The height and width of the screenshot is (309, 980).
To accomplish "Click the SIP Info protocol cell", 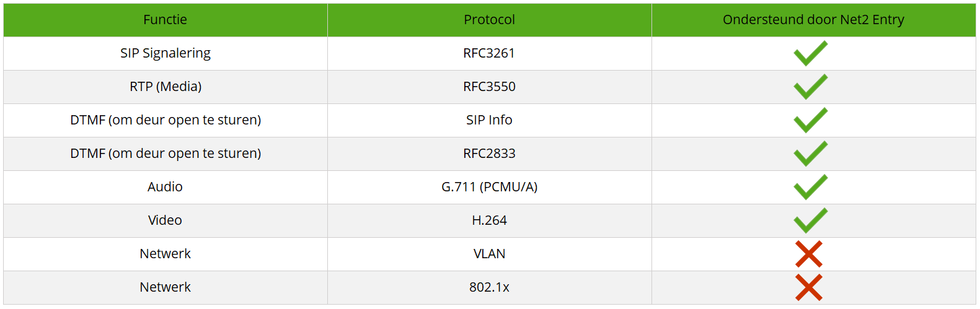I will point(489,120).
